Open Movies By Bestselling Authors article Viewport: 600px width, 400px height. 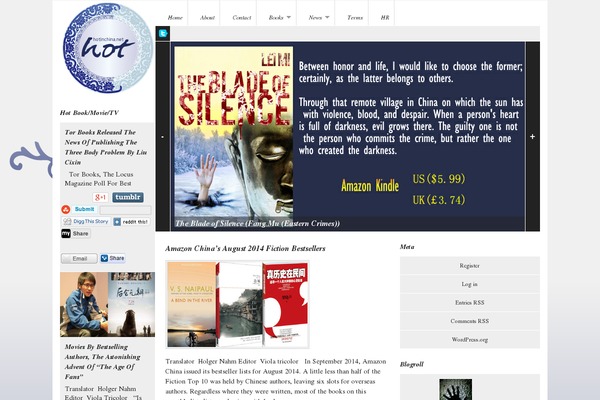103,362
